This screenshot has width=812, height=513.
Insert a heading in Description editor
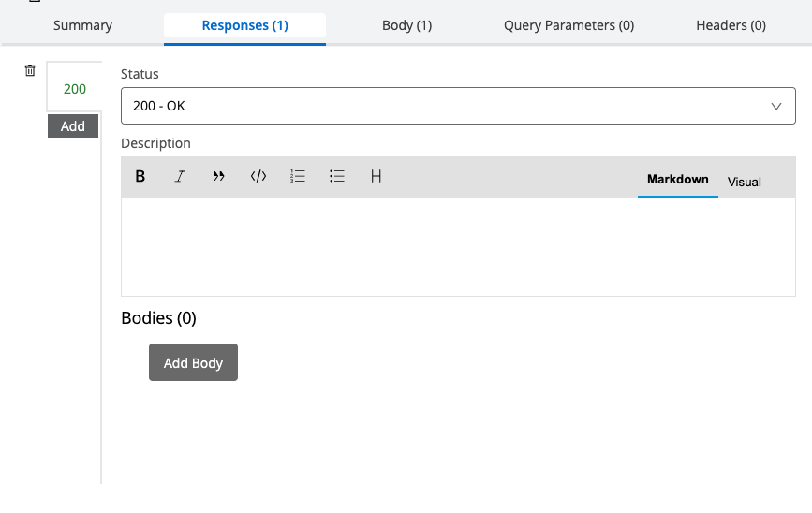pyautogui.click(x=376, y=176)
